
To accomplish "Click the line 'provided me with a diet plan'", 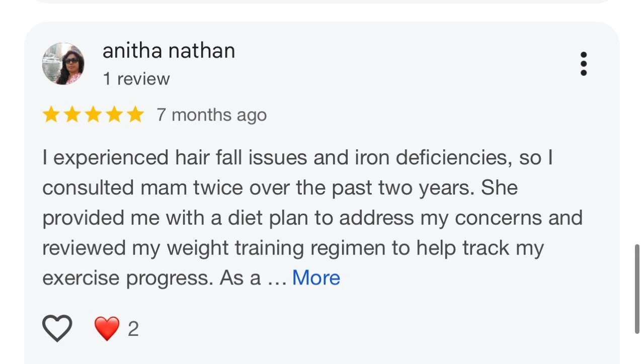I will (x=312, y=218).
